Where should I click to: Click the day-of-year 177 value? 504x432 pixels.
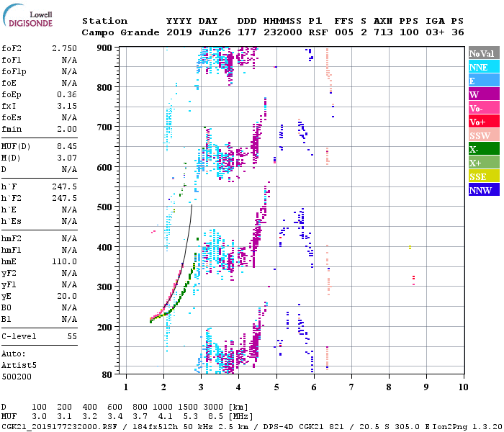247,32
